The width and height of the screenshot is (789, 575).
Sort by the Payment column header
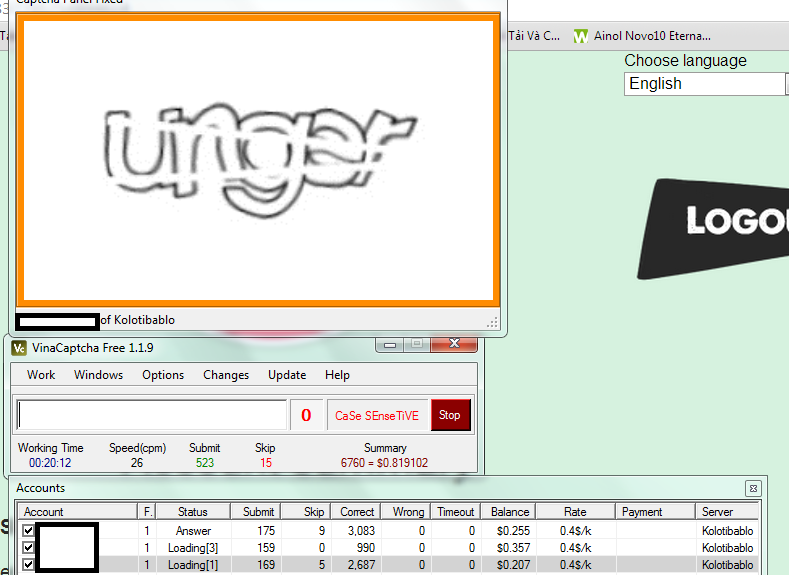656,512
